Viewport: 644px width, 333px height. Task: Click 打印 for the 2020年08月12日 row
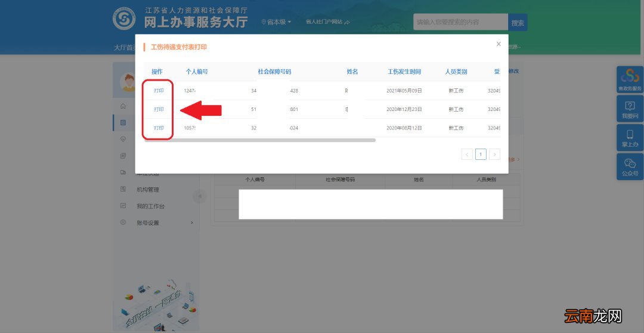159,128
